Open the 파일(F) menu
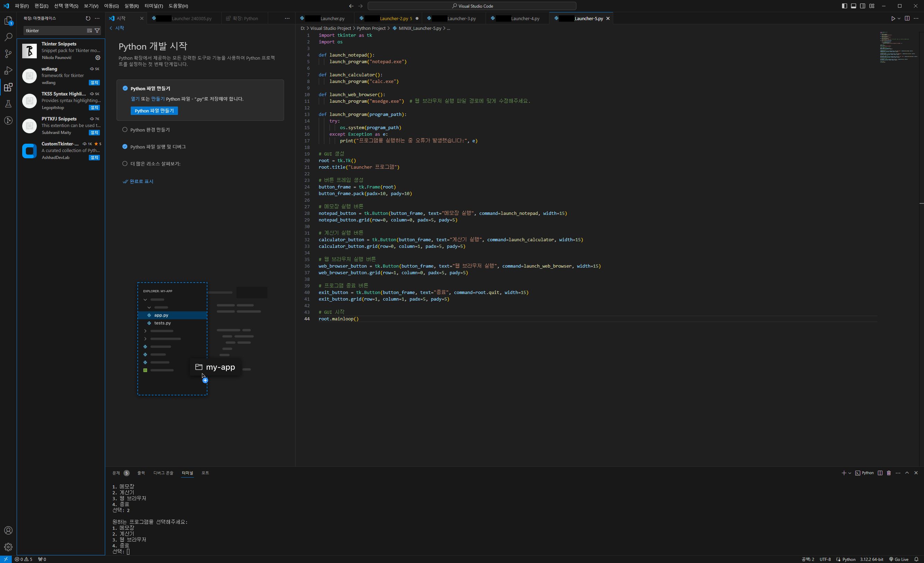Screen dimensions: 924x563 [22, 6]
